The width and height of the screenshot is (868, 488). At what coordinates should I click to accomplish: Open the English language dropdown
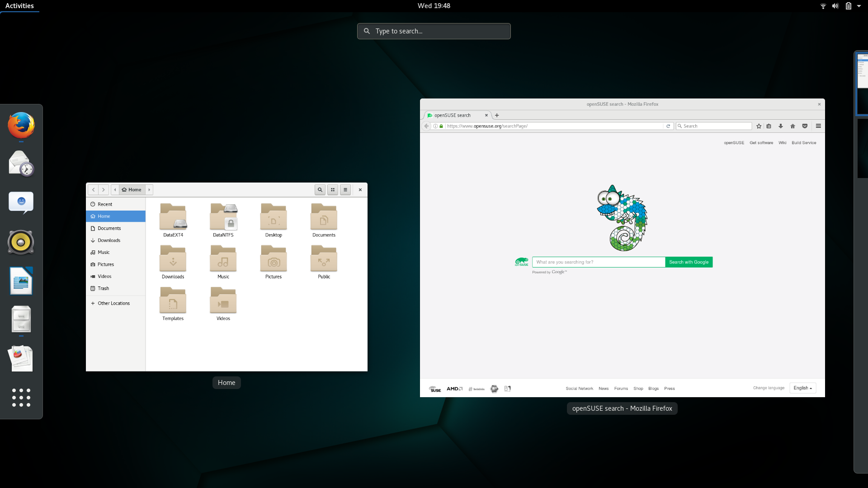pyautogui.click(x=803, y=388)
